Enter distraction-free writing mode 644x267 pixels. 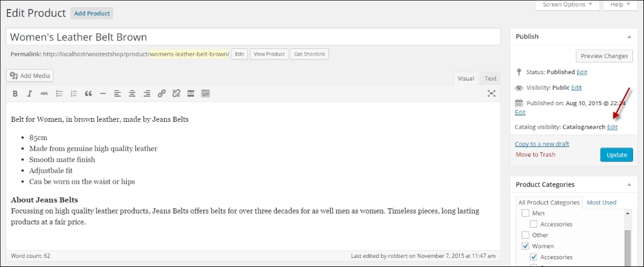(491, 94)
